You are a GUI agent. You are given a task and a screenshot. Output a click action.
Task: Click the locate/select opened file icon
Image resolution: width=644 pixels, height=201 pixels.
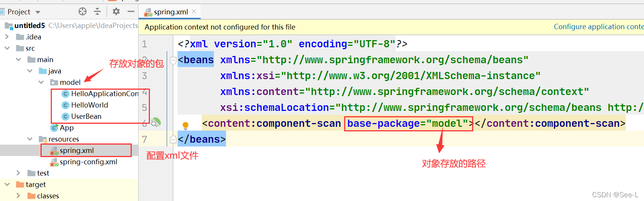pyautogui.click(x=83, y=11)
